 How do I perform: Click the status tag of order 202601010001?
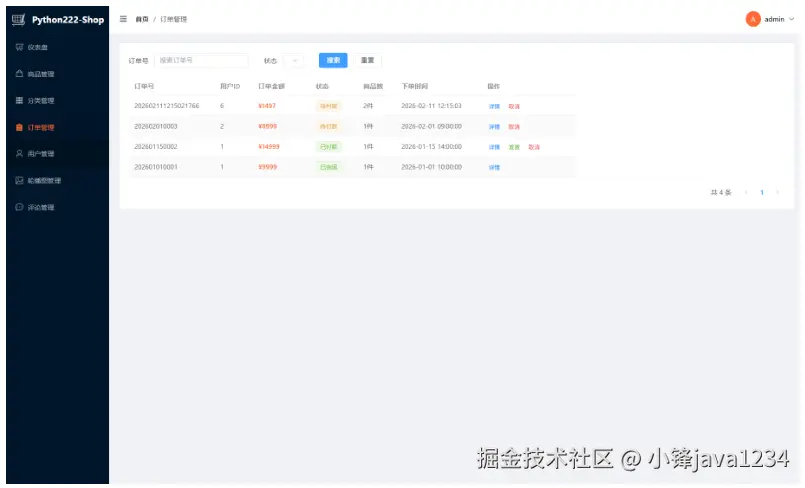(329, 167)
